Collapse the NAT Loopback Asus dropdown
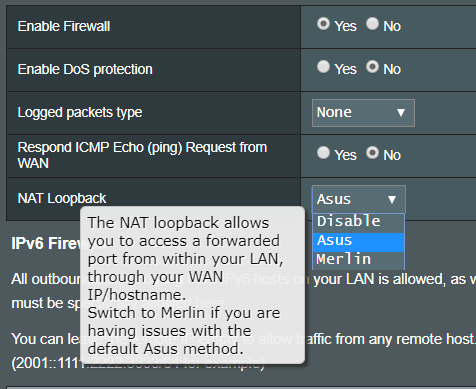 tap(359, 199)
